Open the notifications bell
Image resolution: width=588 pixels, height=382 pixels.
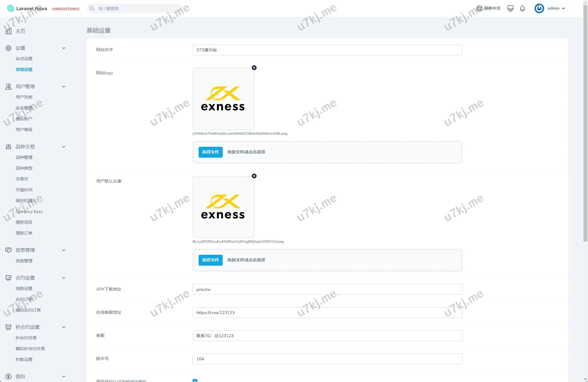pos(522,8)
